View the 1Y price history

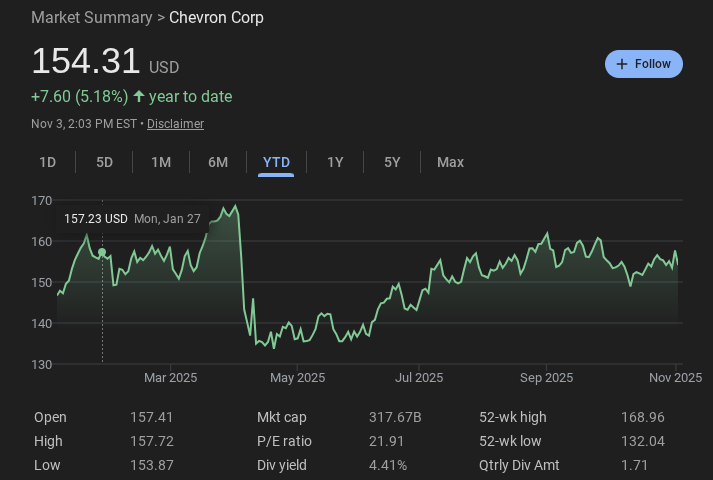point(335,162)
